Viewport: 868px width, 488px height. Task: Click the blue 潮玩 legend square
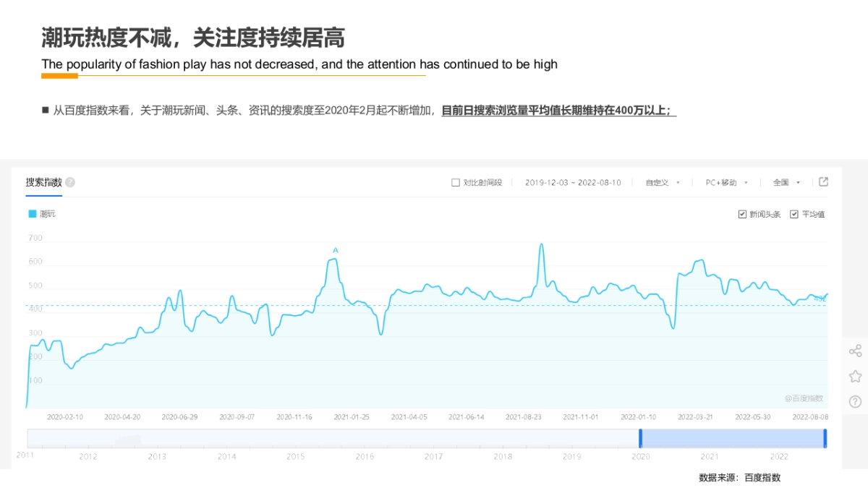33,213
